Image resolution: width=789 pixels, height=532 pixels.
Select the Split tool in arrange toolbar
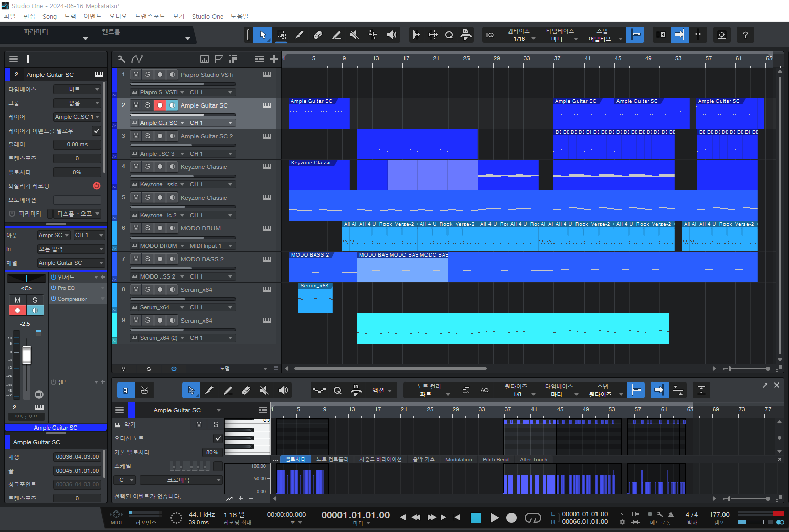coord(300,35)
